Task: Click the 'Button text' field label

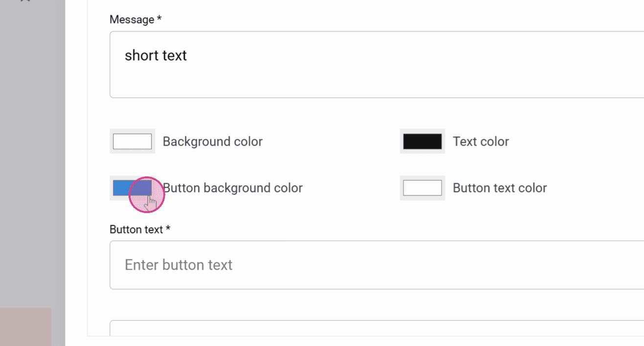Action: tap(136, 230)
